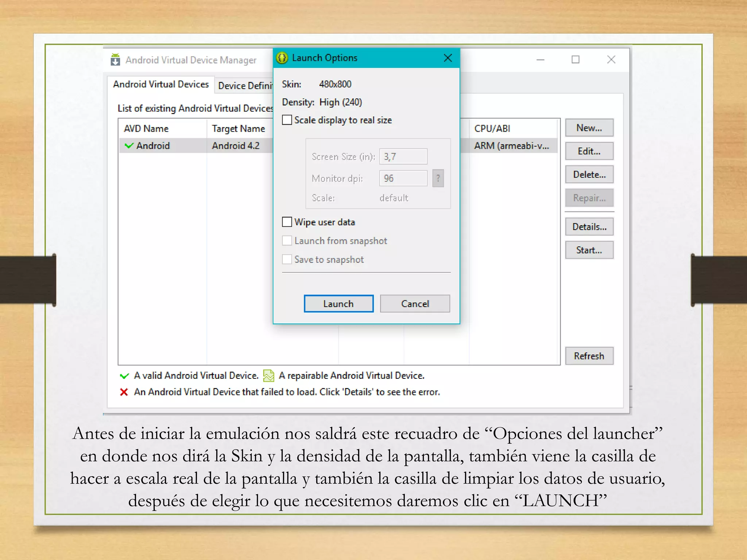
Task: Click the monitor dpi help question-mark button
Action: 438,178
